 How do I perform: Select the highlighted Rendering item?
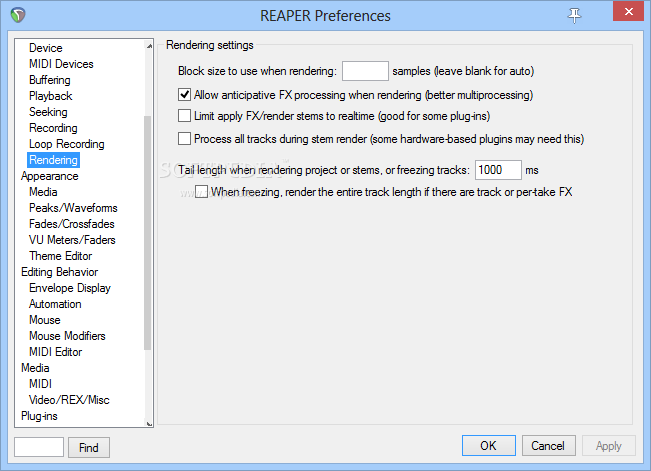tap(54, 160)
